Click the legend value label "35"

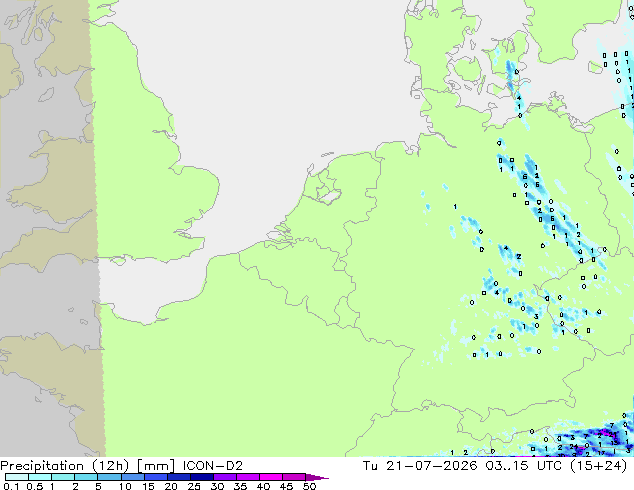click(x=240, y=486)
